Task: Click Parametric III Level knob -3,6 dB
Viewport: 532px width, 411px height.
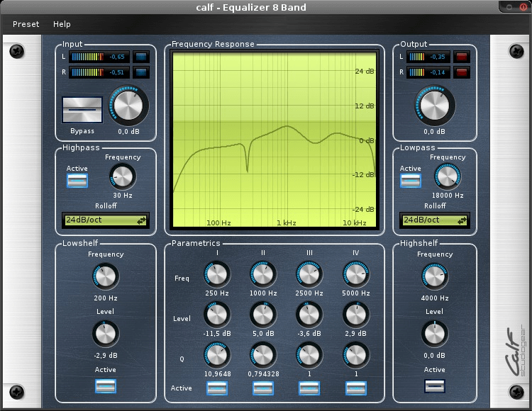Action: (x=309, y=315)
